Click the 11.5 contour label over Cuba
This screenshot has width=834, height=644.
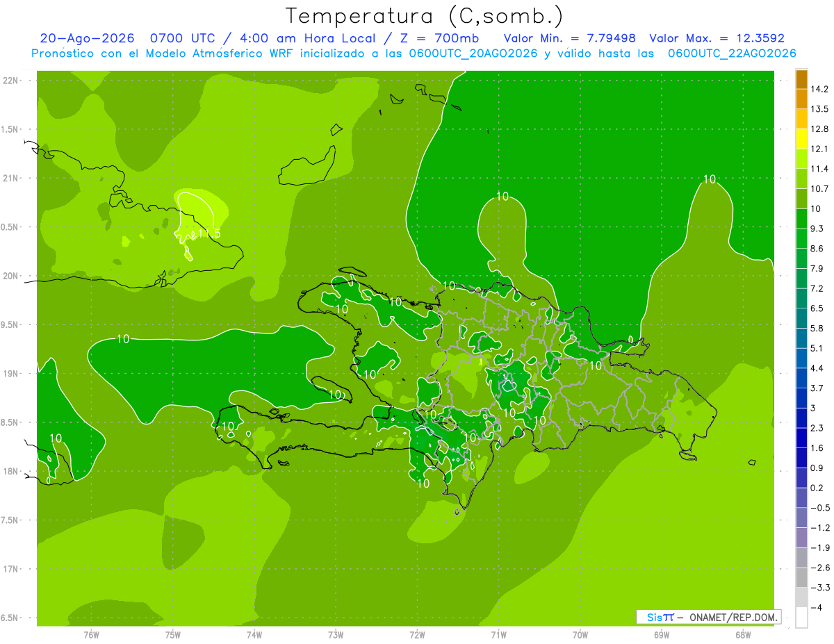pos(209,234)
